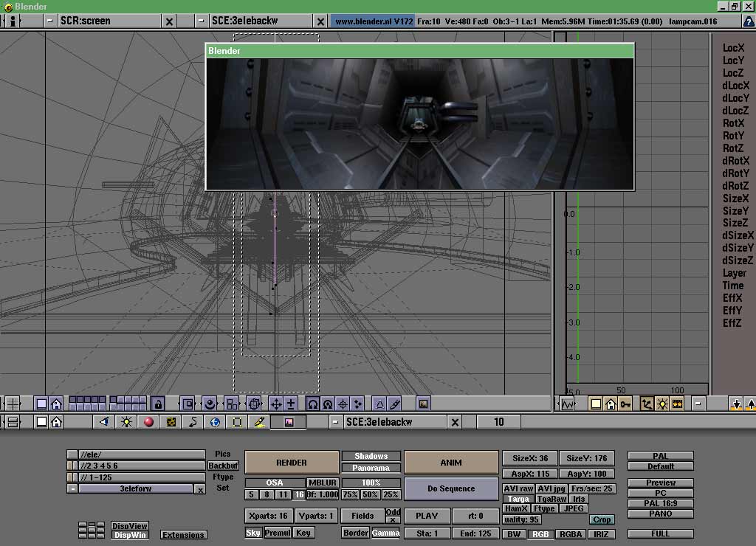The image size is (756, 546).
Task: Select the LocZ channel in IPO list
Action: pos(733,73)
